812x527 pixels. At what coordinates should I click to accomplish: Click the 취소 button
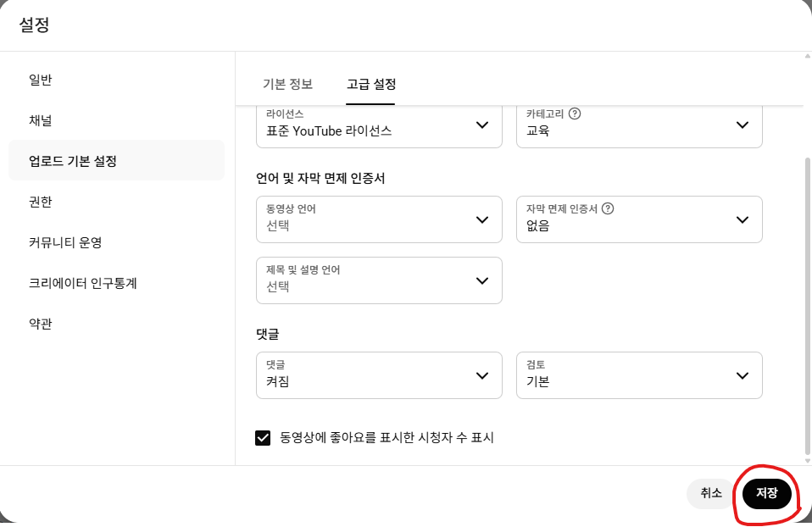712,492
